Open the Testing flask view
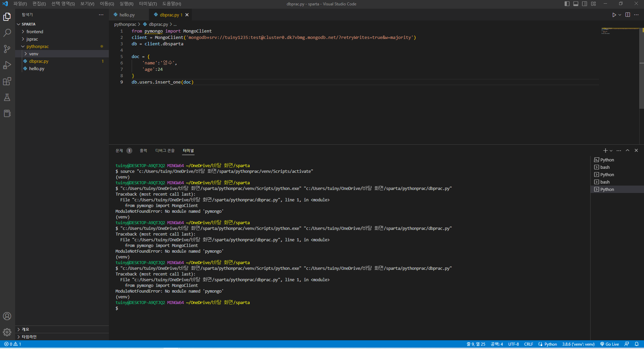The height and width of the screenshot is (349, 644). (7, 97)
